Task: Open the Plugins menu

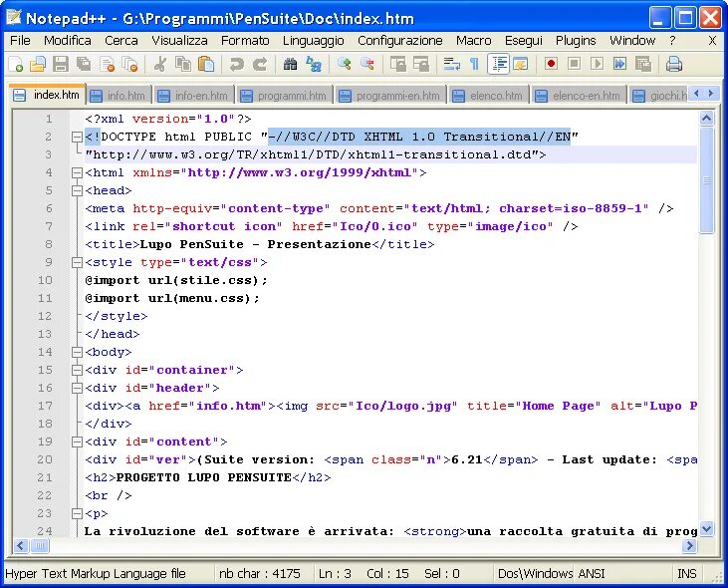Action: pyautogui.click(x=576, y=41)
